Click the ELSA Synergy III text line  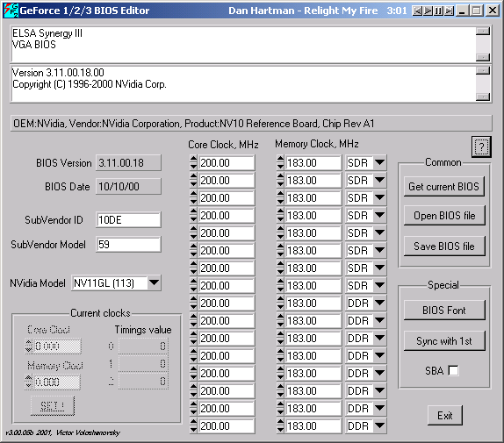point(47,33)
